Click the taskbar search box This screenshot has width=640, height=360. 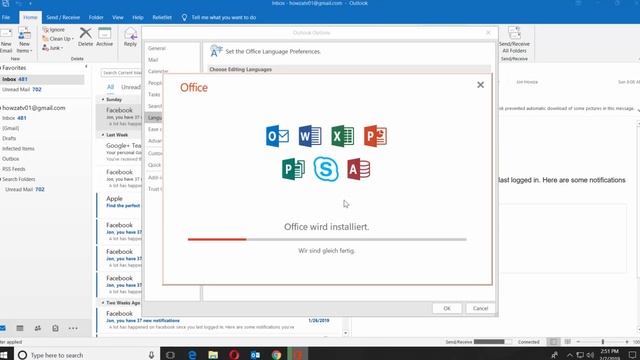[x=87, y=355]
